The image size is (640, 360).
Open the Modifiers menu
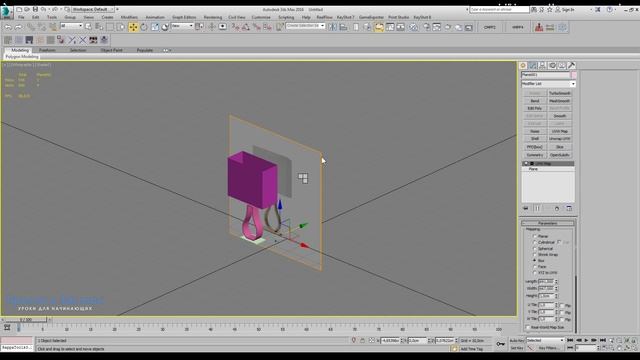click(129, 17)
